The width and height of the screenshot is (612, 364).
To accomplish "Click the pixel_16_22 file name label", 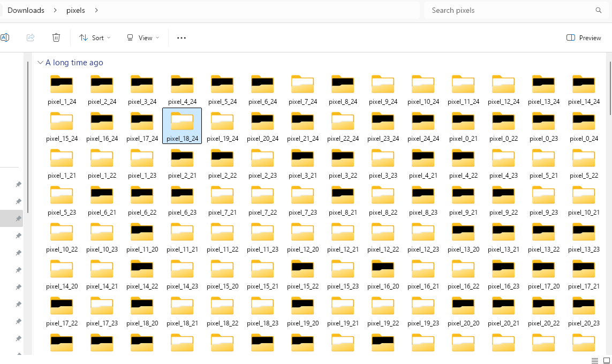I will 463,286.
